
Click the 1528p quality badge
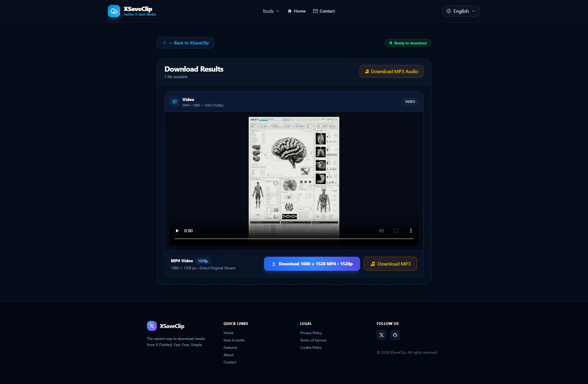pos(203,261)
